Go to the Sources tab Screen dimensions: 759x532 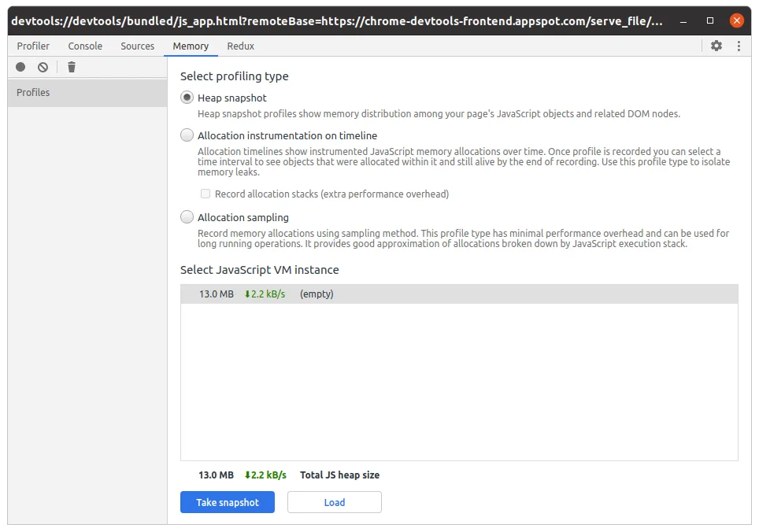[x=137, y=46]
